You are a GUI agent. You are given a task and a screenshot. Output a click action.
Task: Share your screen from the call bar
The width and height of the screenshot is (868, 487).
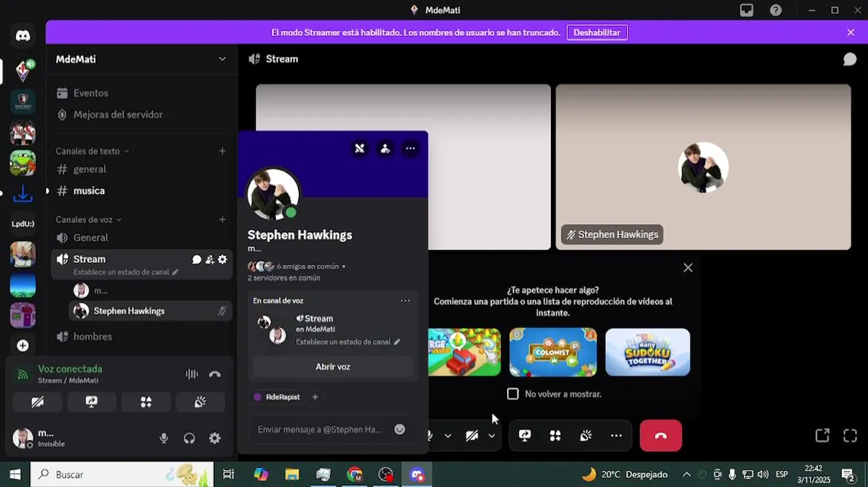tap(525, 436)
